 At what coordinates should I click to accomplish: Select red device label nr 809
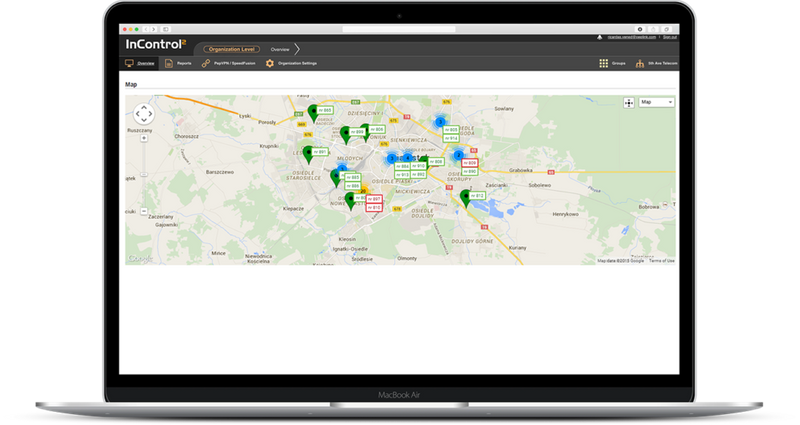coord(469,163)
